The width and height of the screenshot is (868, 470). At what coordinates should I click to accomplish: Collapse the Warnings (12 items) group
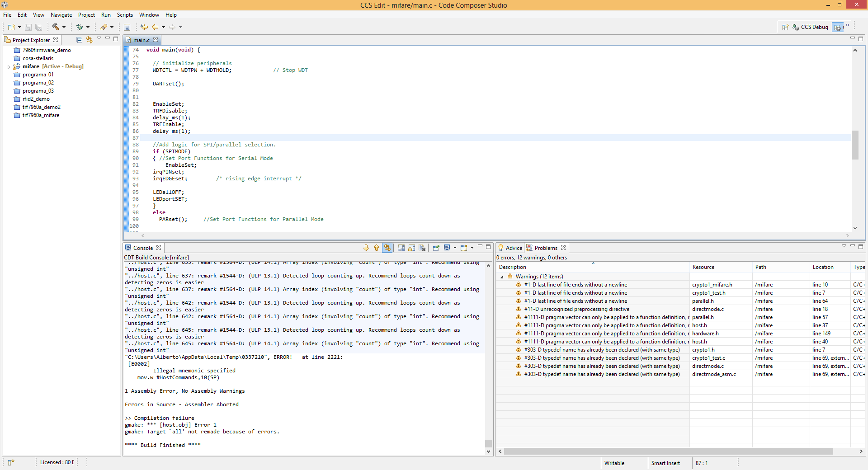[502, 277]
